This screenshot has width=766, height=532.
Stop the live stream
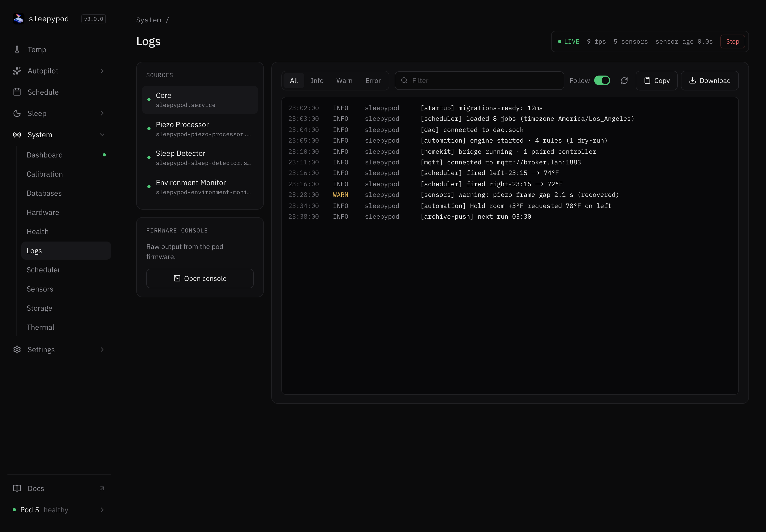tap(732, 42)
